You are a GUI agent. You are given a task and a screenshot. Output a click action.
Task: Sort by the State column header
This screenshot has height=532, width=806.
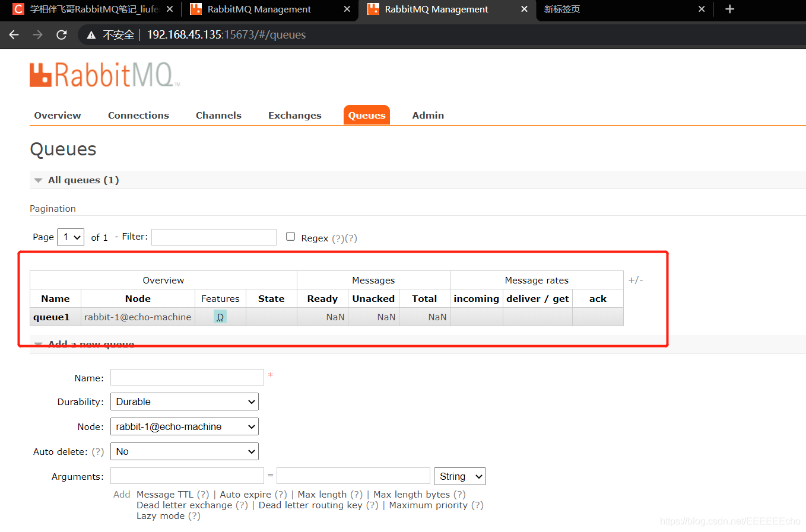click(271, 298)
